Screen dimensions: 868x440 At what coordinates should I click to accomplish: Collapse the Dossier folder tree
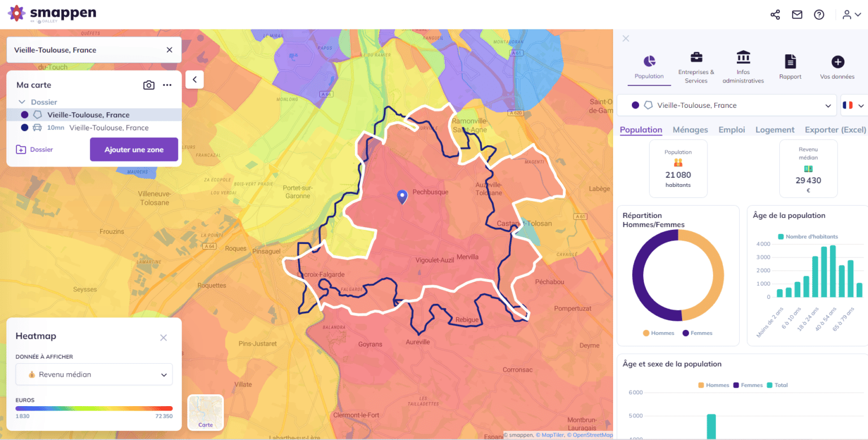(22, 102)
